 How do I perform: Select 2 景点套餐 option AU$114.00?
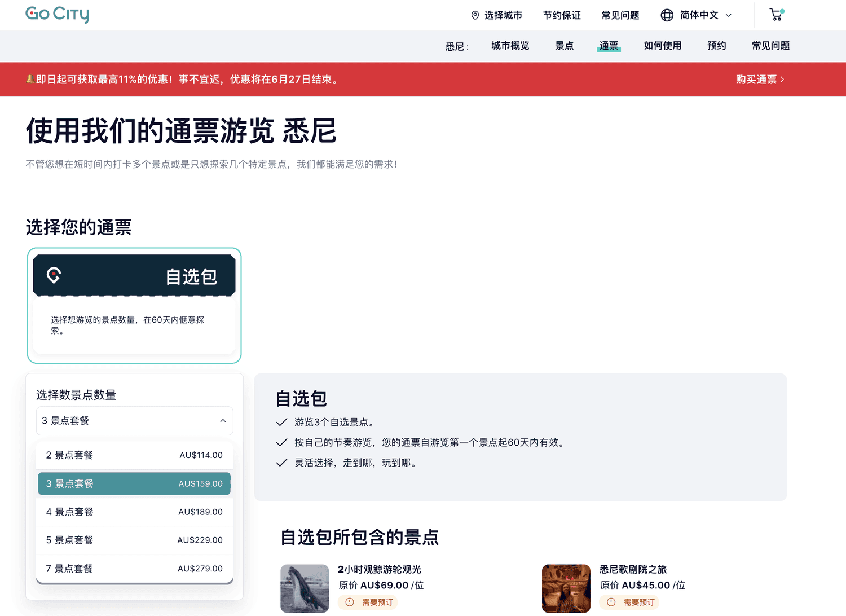[134, 455]
